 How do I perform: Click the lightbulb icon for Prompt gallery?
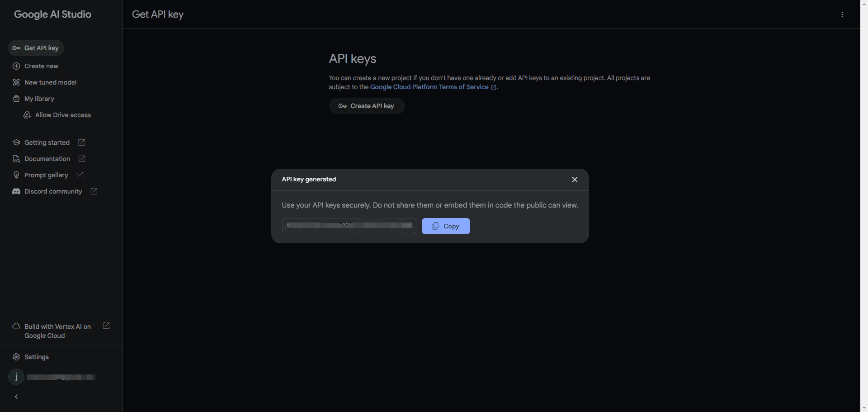coord(16,175)
